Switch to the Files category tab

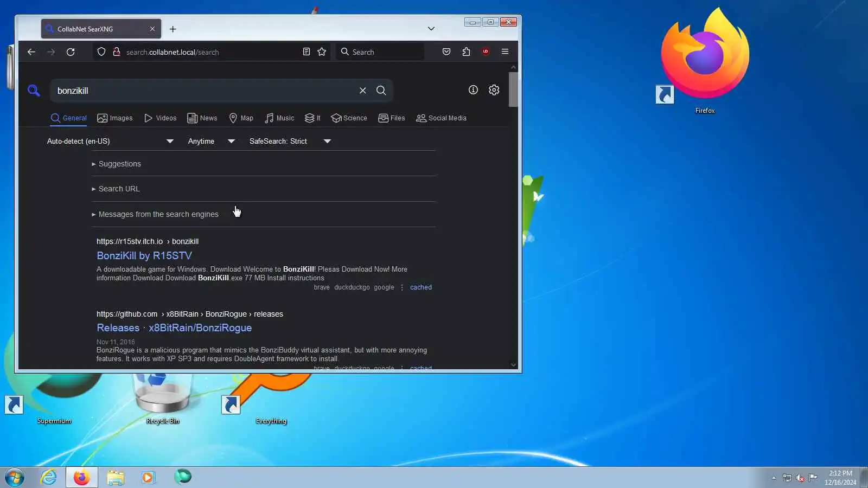coord(391,118)
